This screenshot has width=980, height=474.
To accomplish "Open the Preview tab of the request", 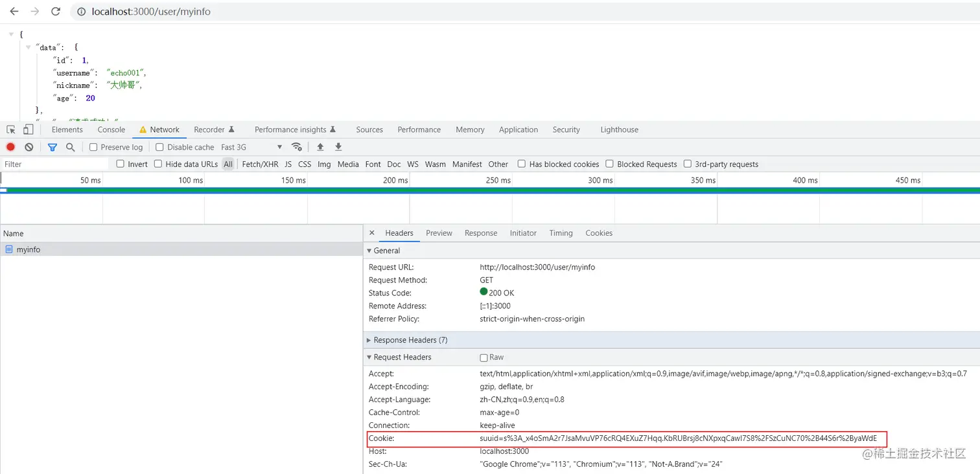I will point(439,233).
